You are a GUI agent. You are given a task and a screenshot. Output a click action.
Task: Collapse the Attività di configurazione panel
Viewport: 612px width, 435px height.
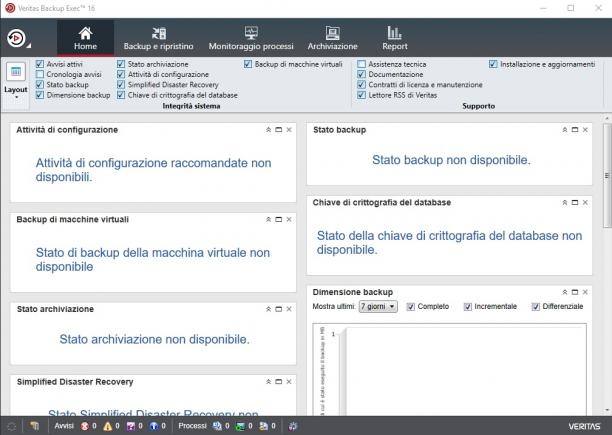coord(269,130)
